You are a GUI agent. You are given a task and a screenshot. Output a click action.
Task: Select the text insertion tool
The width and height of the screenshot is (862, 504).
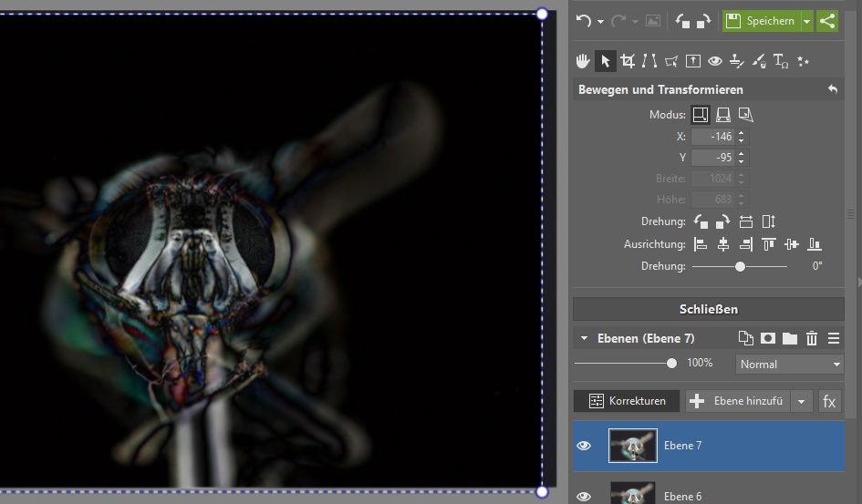tap(781, 61)
